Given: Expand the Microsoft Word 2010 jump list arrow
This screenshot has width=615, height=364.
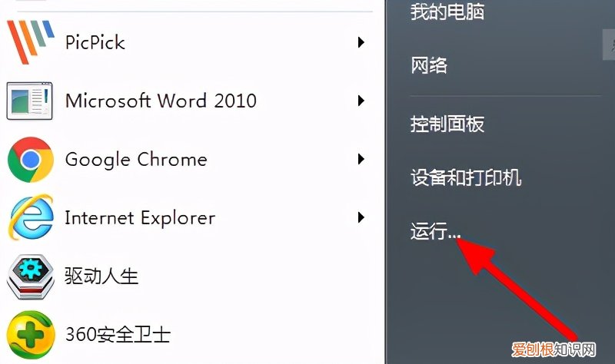Looking at the screenshot, I should [361, 101].
